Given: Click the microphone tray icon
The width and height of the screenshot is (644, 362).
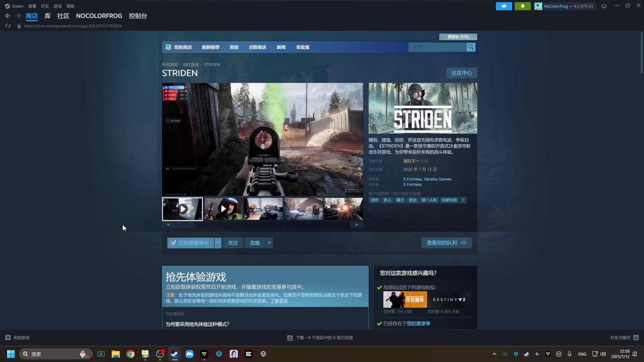Looking at the screenshot, I should coord(569,354).
